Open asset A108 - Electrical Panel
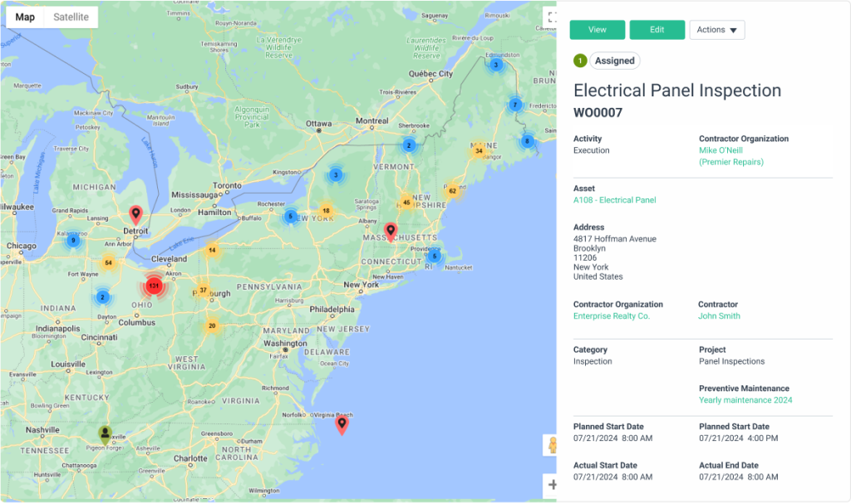 click(614, 200)
